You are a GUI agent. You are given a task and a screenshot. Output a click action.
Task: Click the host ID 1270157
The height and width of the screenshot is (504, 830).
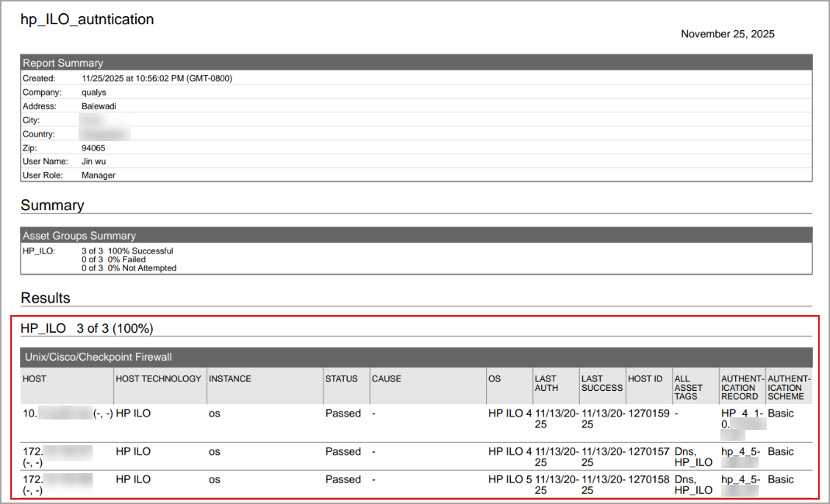(x=648, y=451)
